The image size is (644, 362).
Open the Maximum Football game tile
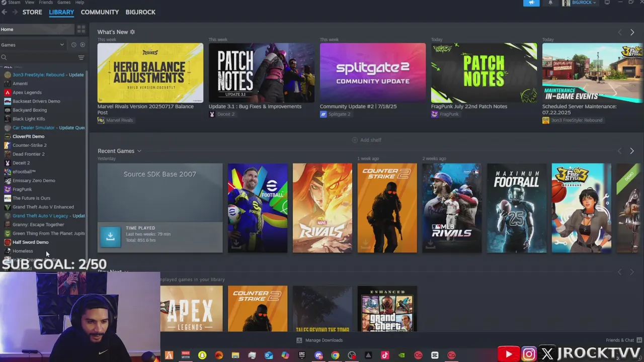point(517,208)
